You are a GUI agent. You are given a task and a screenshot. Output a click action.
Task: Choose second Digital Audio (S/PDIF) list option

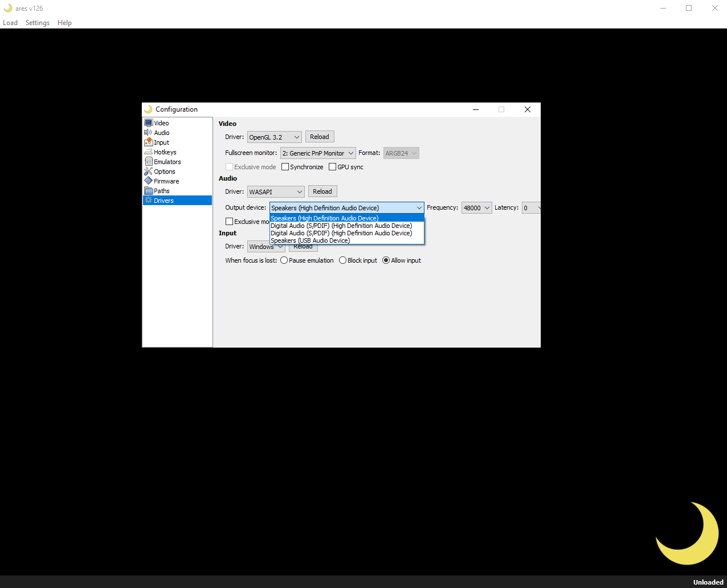click(347, 233)
